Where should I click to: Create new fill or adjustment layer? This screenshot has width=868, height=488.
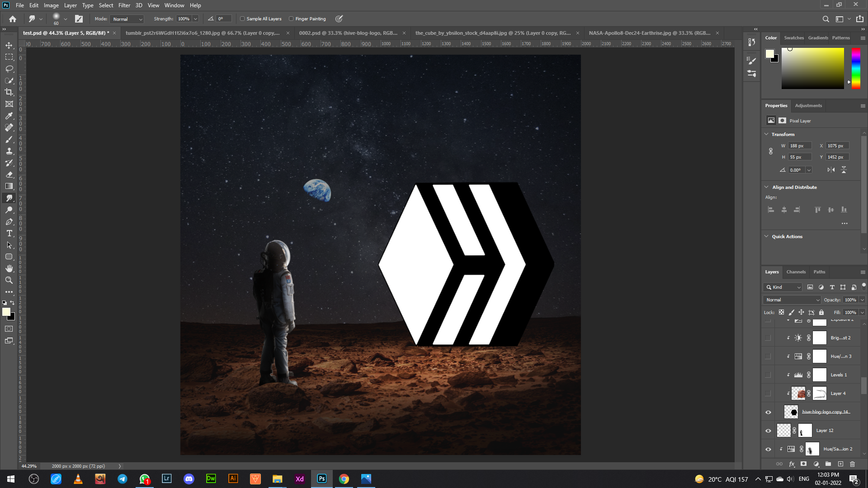tap(816, 464)
